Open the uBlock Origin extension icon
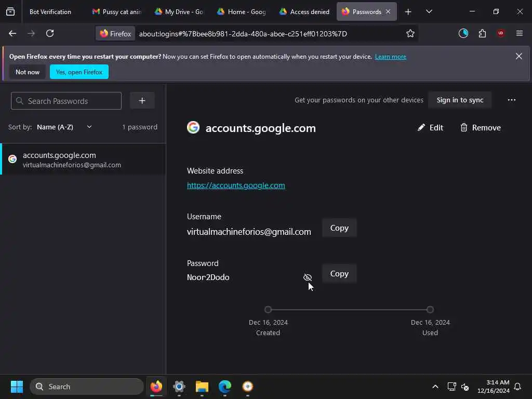Viewport: 532px width, 399px height. 501,33
